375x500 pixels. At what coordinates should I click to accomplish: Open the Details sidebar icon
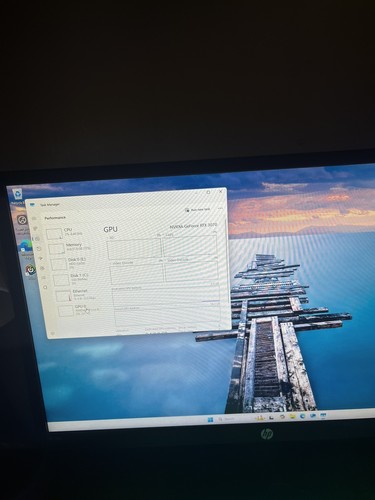(44, 277)
